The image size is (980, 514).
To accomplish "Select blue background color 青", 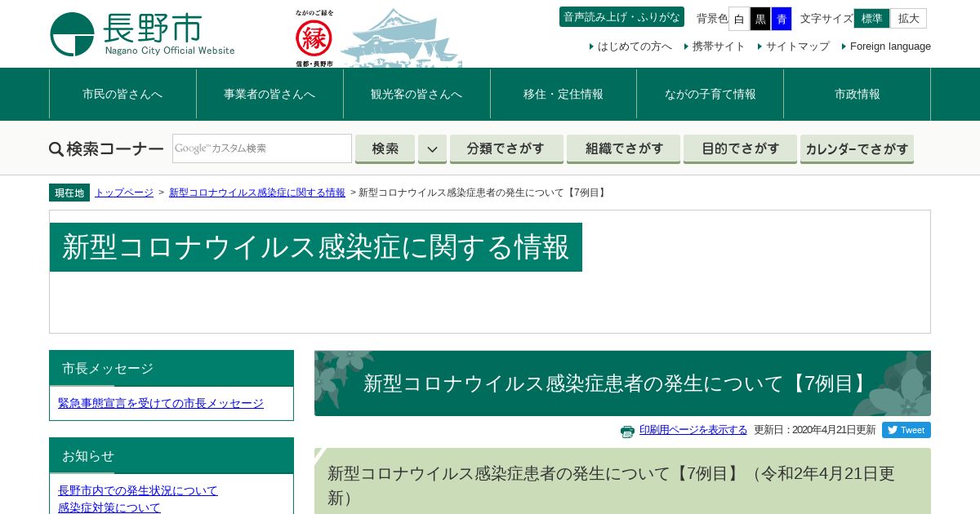I will (782, 18).
